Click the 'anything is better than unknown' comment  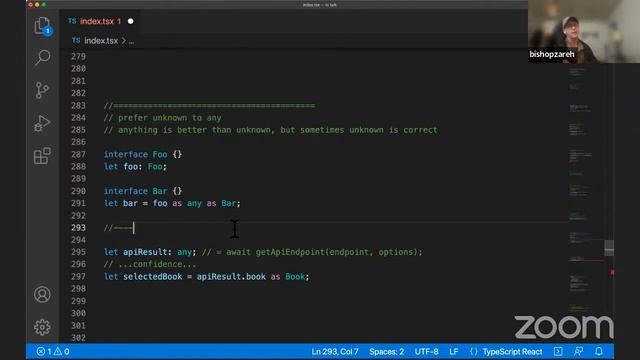click(x=270, y=130)
